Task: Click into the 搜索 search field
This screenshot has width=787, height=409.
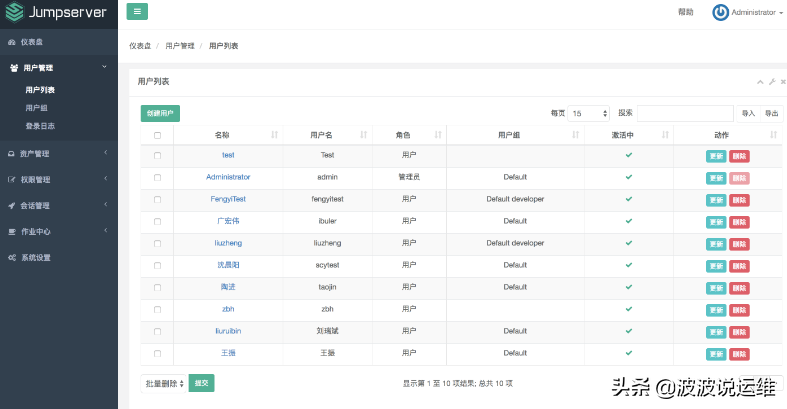Action: [685, 114]
